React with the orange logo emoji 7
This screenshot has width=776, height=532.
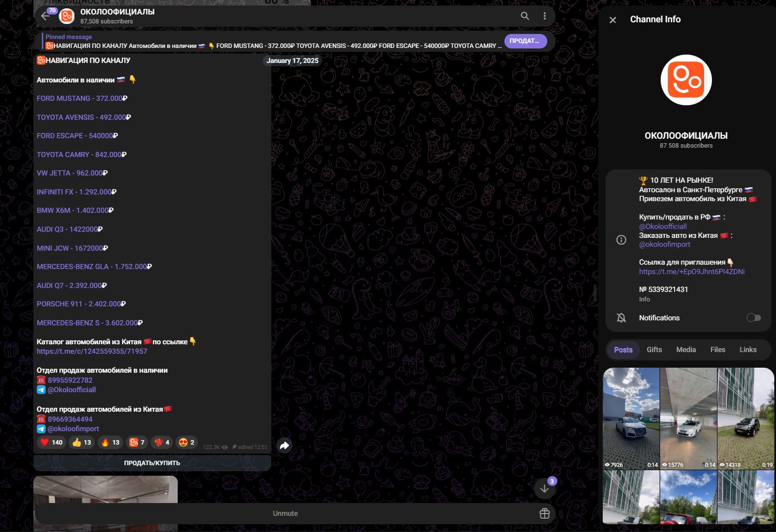click(x=137, y=442)
